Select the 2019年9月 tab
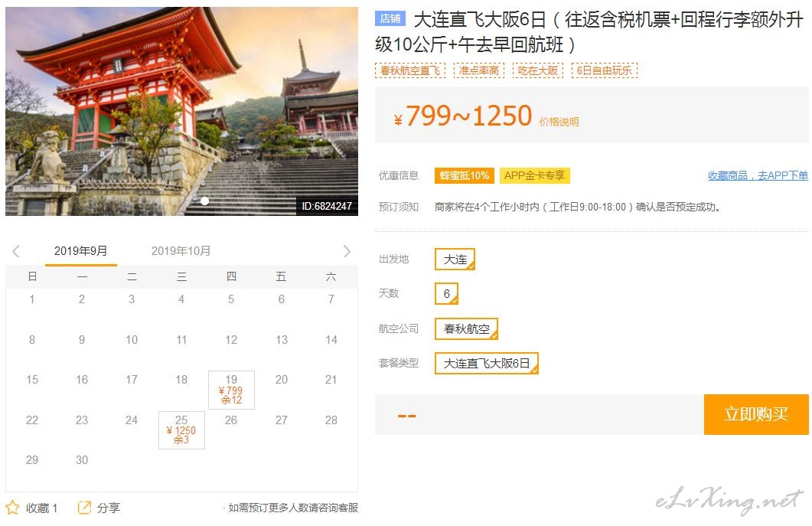Viewport: 812px width, 526px height. point(81,251)
